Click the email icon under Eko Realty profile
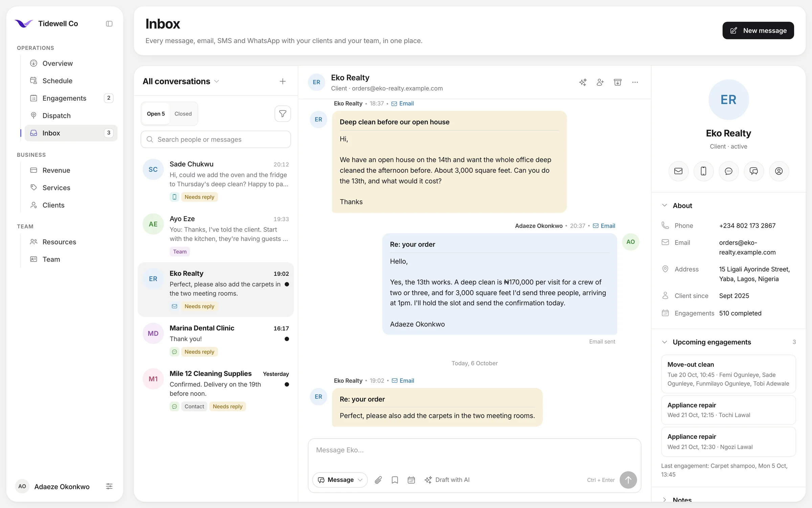Viewport: 812px width, 508px height. [678, 171]
